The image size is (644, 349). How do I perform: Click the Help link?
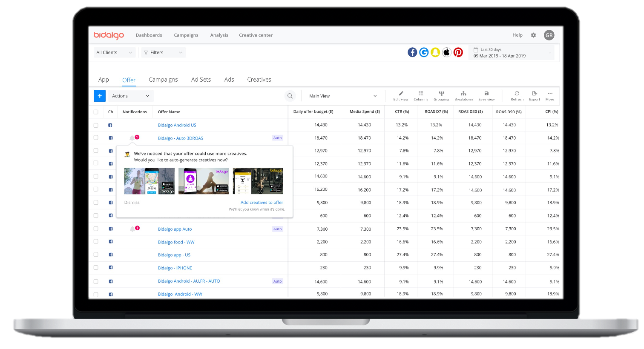tap(517, 35)
